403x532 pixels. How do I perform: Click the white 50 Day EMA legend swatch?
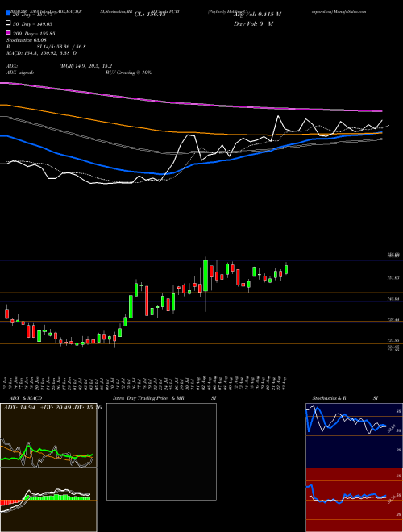[8, 23]
